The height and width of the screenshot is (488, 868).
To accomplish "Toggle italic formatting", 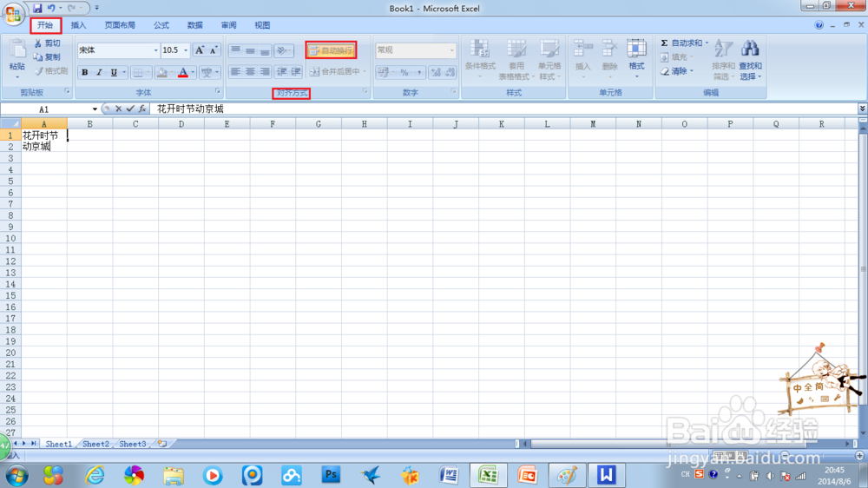I will (x=99, y=72).
